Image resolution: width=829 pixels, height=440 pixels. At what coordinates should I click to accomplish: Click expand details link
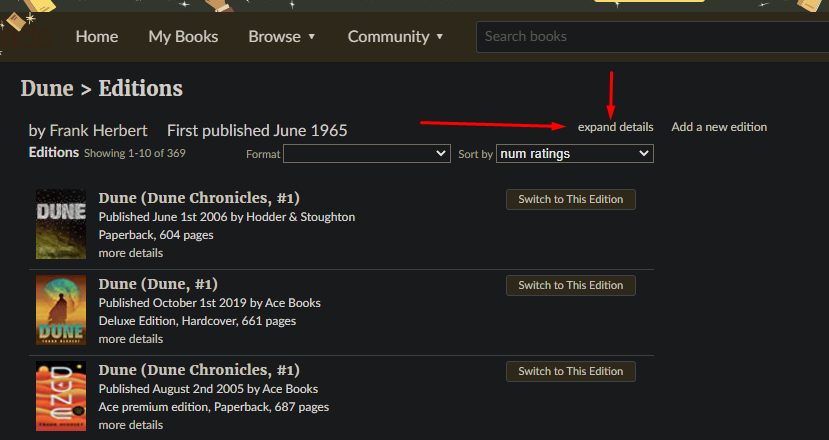coord(615,127)
